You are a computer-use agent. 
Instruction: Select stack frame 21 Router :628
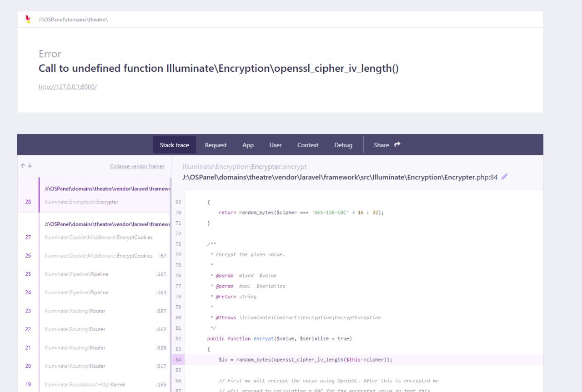pos(94,347)
